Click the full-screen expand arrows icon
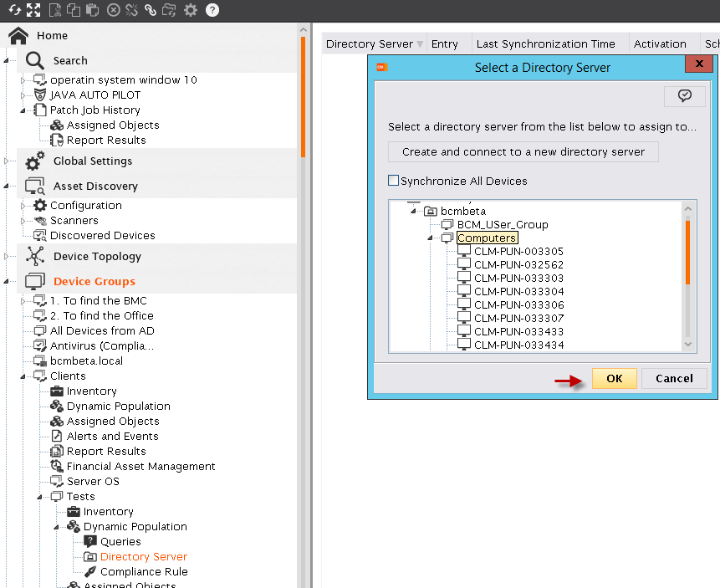This screenshot has height=588, width=720. point(33,10)
